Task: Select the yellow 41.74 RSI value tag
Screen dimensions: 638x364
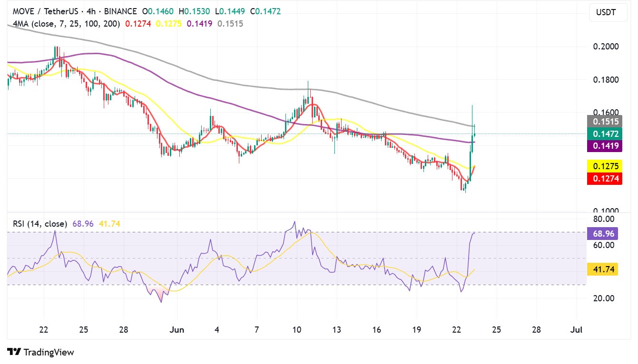Action: pyautogui.click(x=602, y=269)
